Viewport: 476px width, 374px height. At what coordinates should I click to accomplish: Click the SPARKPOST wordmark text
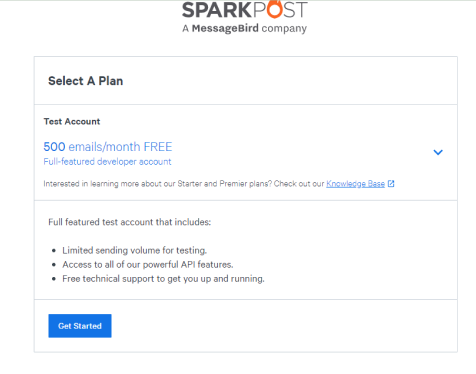[244, 9]
